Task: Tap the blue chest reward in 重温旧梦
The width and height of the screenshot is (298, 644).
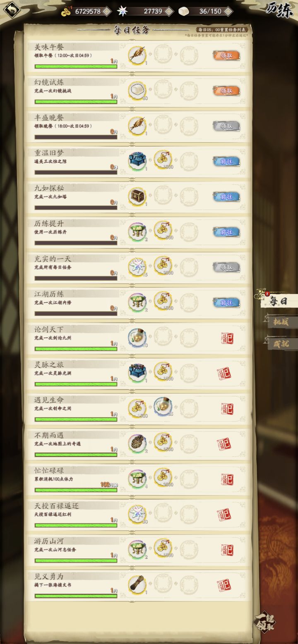Action: point(137,161)
